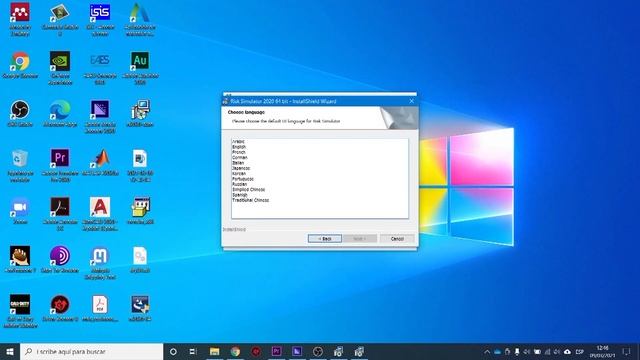Select Russian in the language list
This screenshot has height=360, width=640.
coord(240,184)
